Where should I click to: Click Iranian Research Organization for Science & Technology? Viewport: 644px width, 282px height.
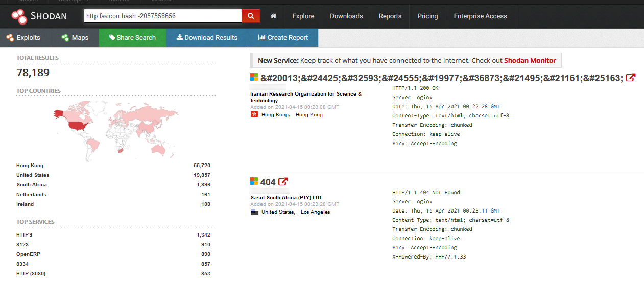(306, 97)
